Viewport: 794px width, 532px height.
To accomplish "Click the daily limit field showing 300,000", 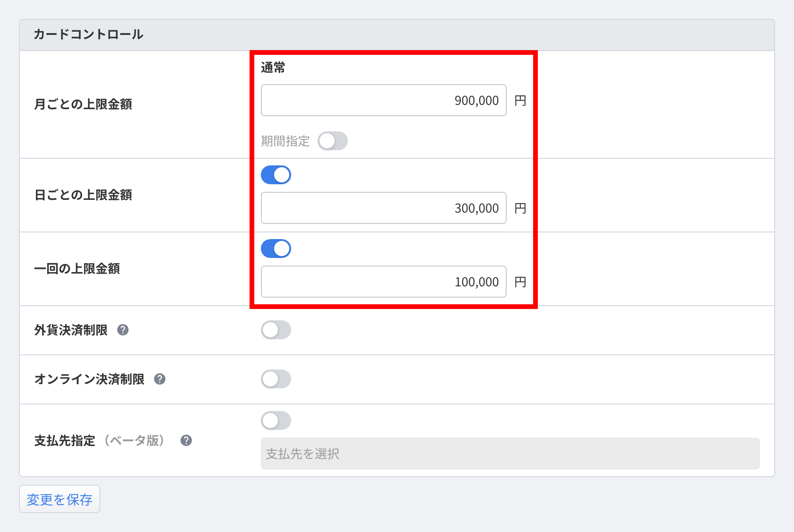I will [383, 208].
